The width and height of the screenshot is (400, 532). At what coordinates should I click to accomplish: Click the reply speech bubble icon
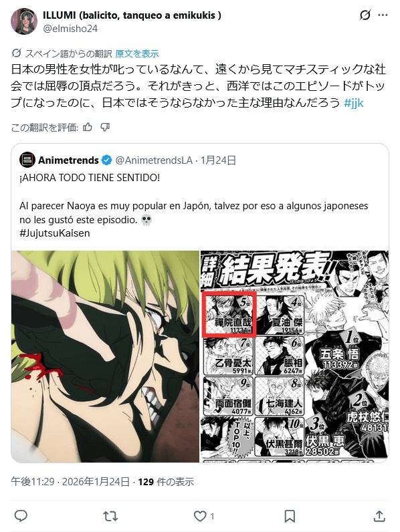point(21,516)
